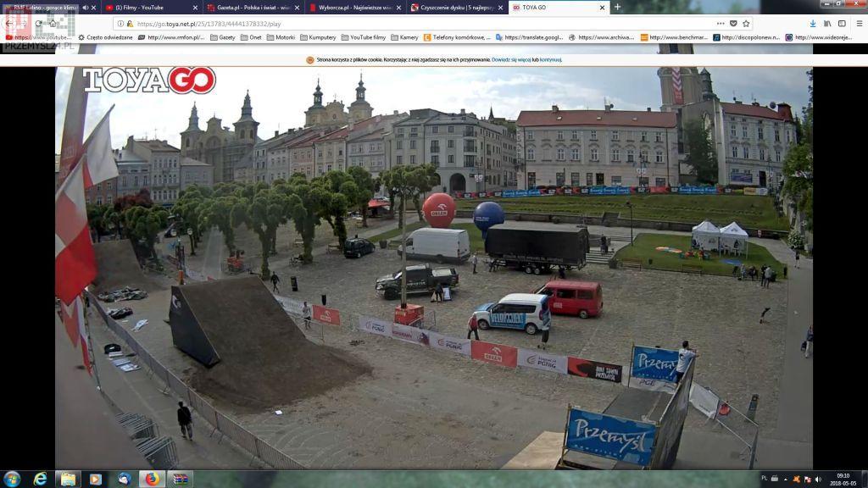Open the Telefony komórkowe bookmark
The height and width of the screenshot is (488, 868).
pyautogui.click(x=457, y=37)
